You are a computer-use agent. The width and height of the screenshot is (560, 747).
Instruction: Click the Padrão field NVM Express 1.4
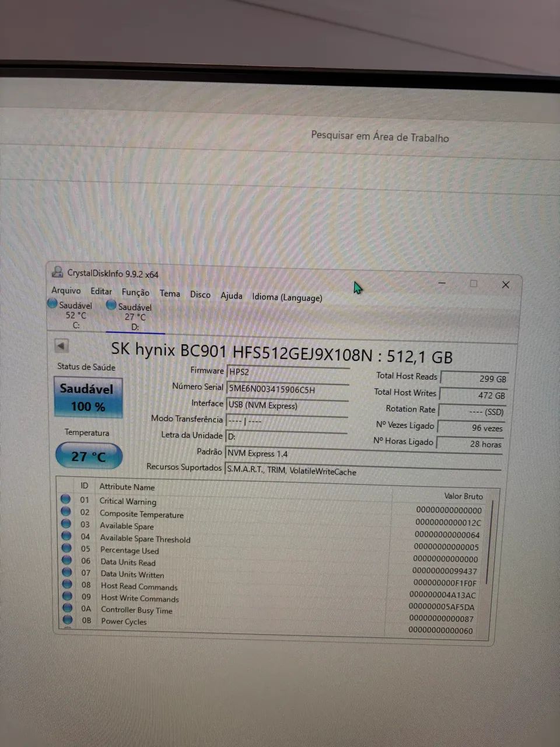[x=363, y=455]
